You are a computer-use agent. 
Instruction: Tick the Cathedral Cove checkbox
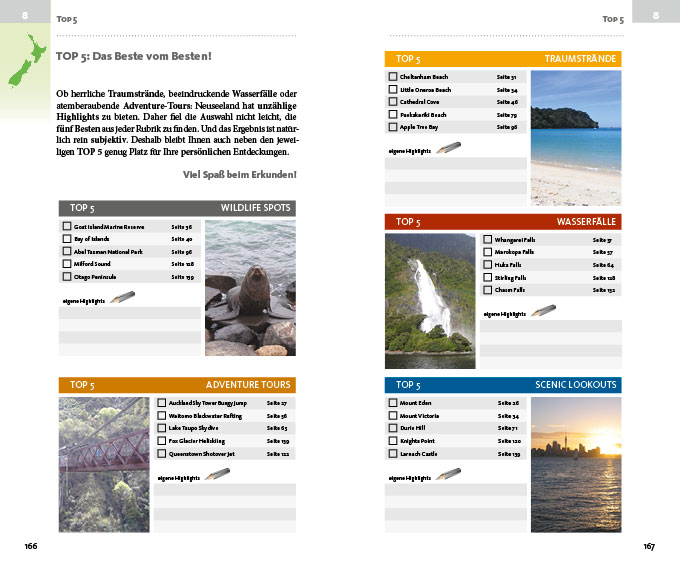tap(393, 102)
